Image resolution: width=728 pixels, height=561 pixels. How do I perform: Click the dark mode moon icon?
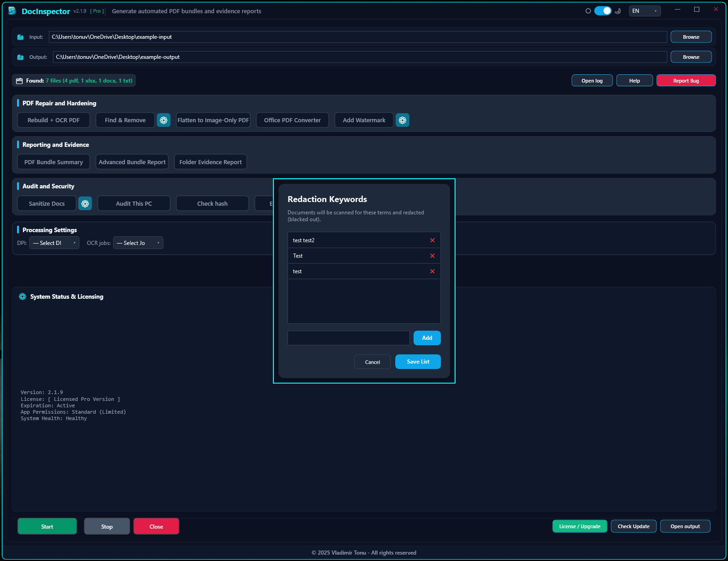618,11
